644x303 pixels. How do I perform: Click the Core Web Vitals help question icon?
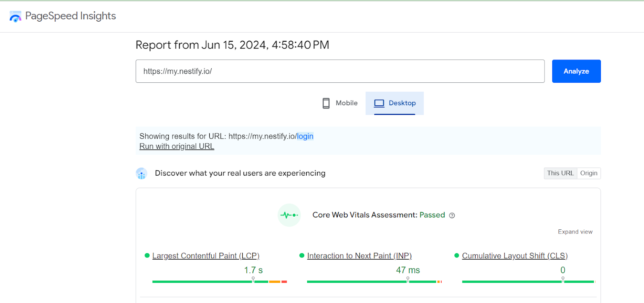tap(452, 215)
